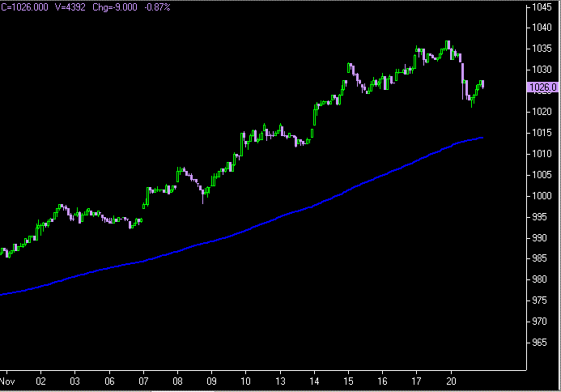This screenshot has width=561, height=392.
Task: Click the 1040 price axis label
Action: tap(542, 28)
